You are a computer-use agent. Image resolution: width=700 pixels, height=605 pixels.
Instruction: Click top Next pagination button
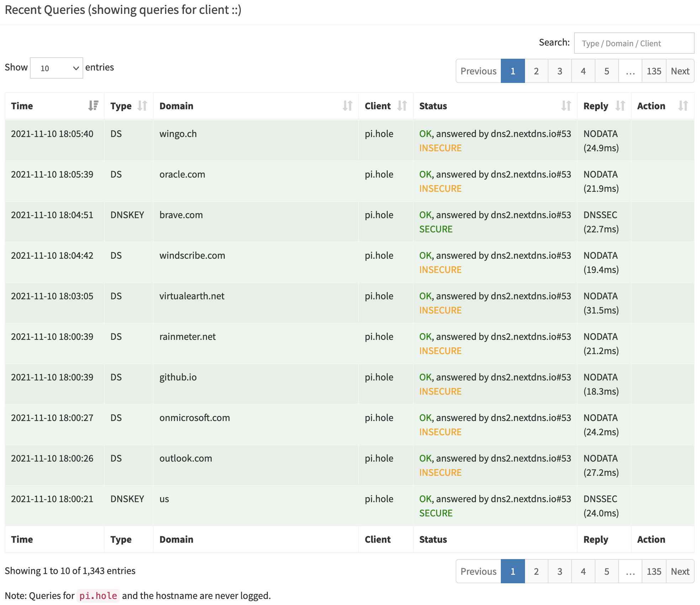[680, 71]
